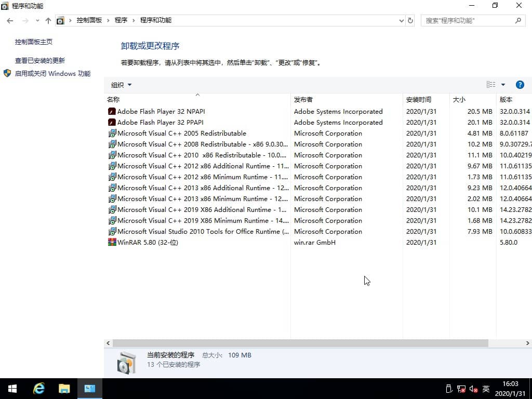Screen dimensions: 532x399
Task: Click the Visual C++ 2005 Redistributable installer icon
Action: tap(112, 133)
